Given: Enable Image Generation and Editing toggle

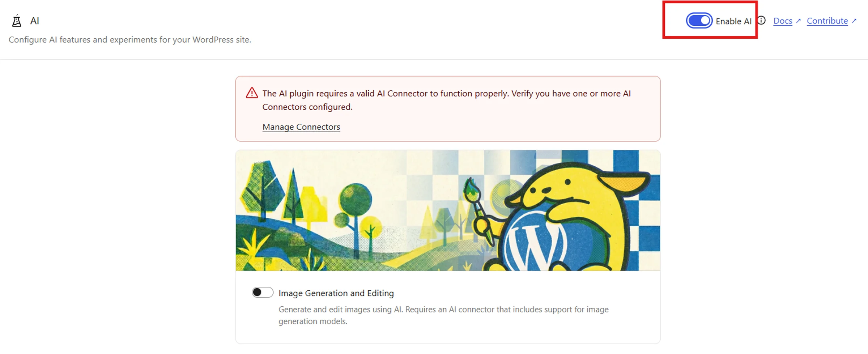Looking at the screenshot, I should click(263, 292).
